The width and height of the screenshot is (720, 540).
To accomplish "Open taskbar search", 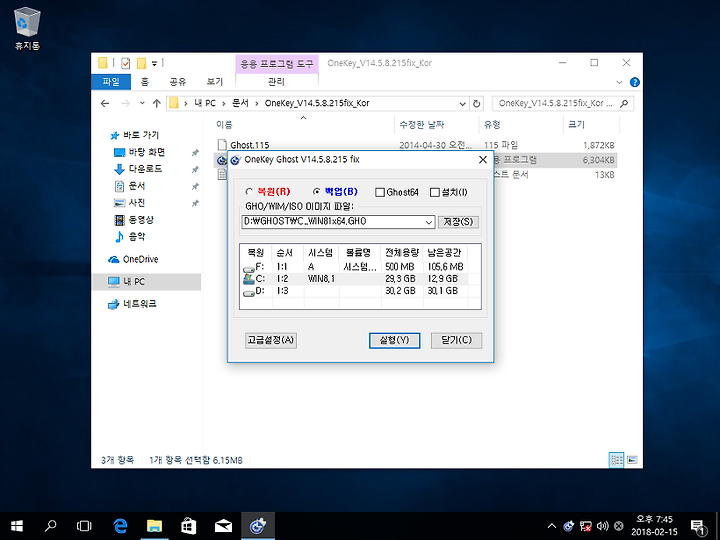I will coord(51,526).
